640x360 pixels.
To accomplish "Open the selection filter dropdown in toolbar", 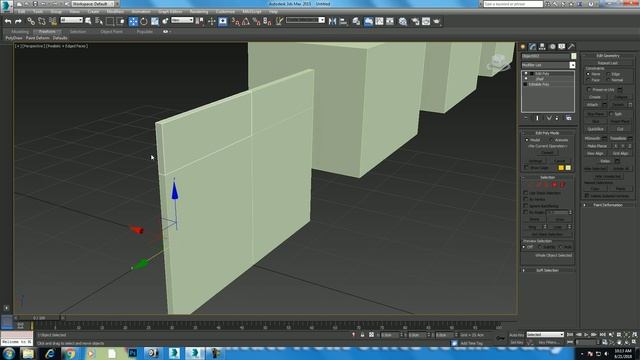I will click(71, 20).
